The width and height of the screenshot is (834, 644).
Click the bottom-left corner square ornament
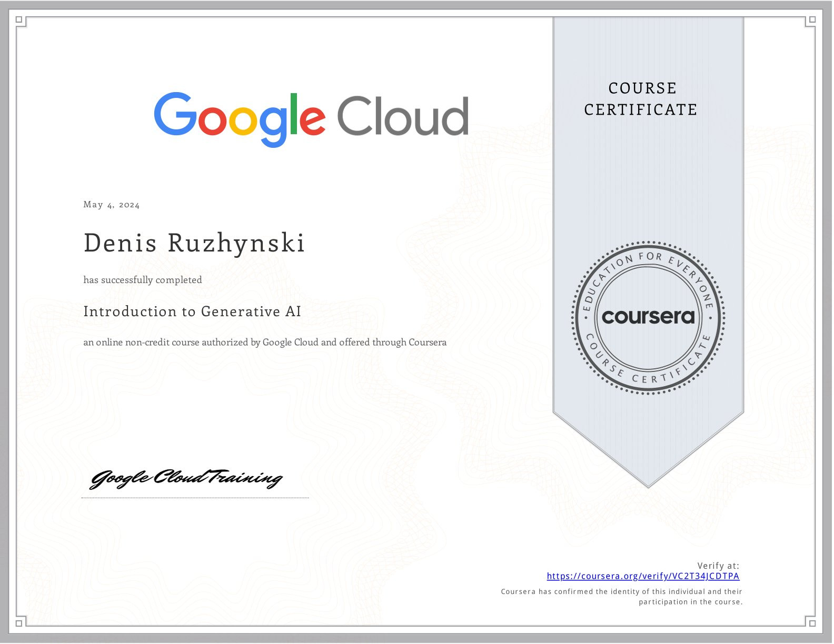point(19,623)
